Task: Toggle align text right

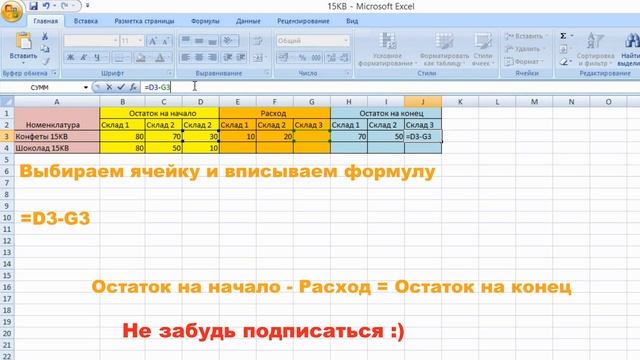Action: [x=212, y=58]
